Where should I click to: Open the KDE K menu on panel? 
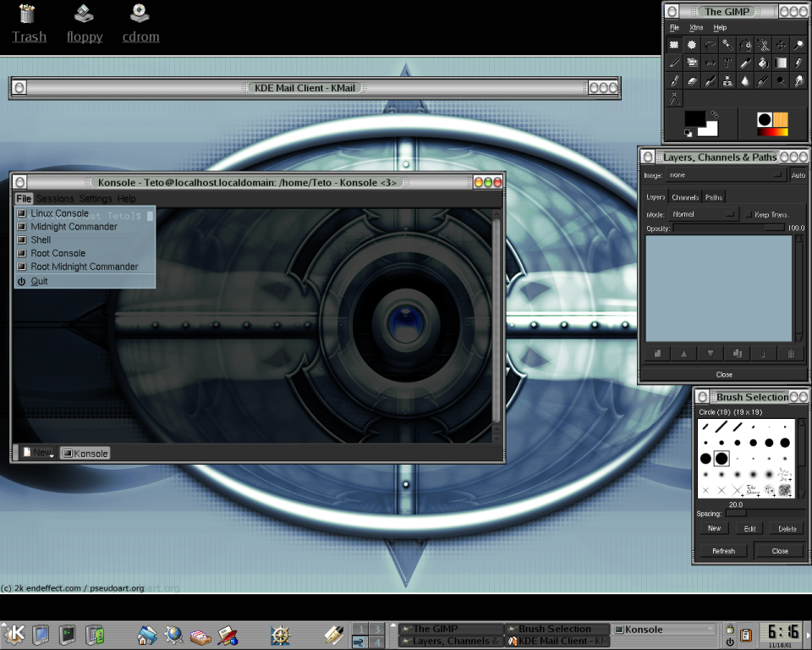click(x=14, y=634)
